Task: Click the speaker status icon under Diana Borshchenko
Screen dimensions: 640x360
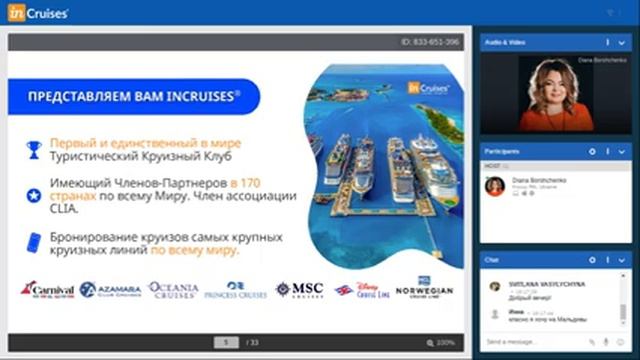Action: point(524,193)
